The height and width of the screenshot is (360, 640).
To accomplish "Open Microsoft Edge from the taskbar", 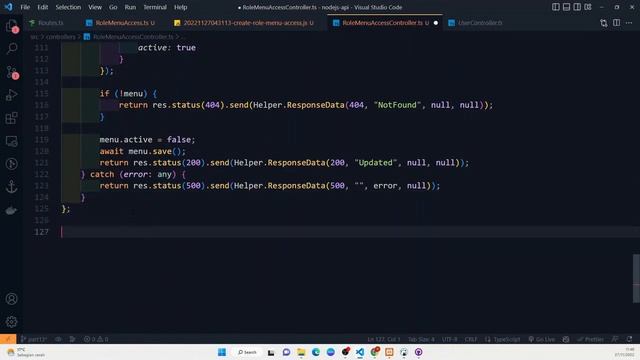I will point(316,352).
